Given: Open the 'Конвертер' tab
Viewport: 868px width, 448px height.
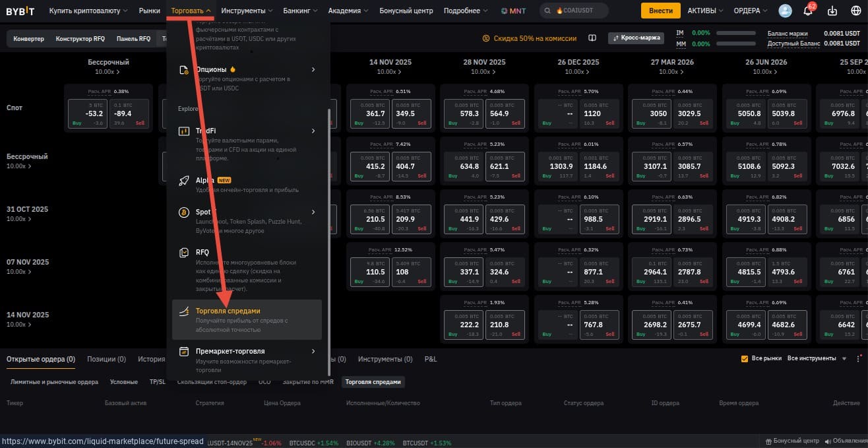Looking at the screenshot, I should click(29, 39).
